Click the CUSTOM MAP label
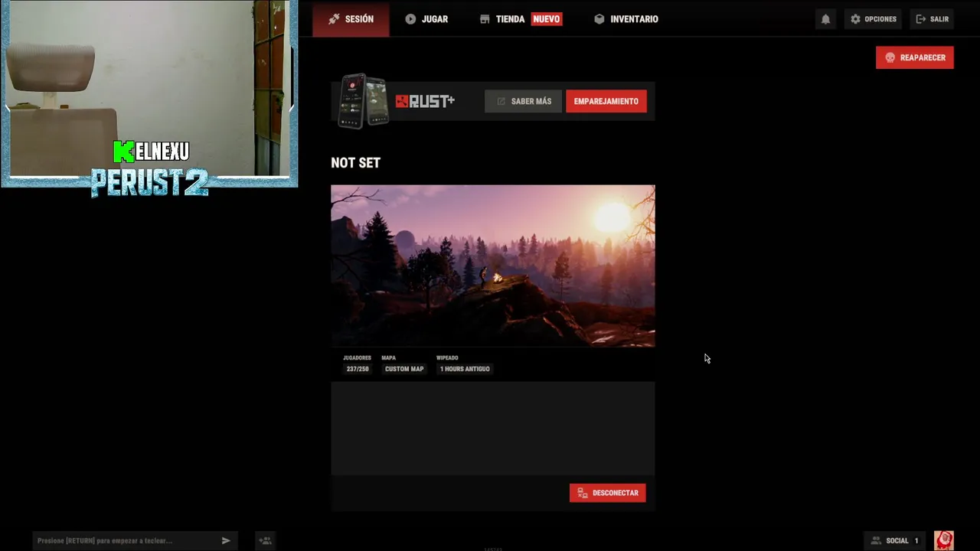Viewport: 980px width, 551px height. pyautogui.click(x=404, y=369)
